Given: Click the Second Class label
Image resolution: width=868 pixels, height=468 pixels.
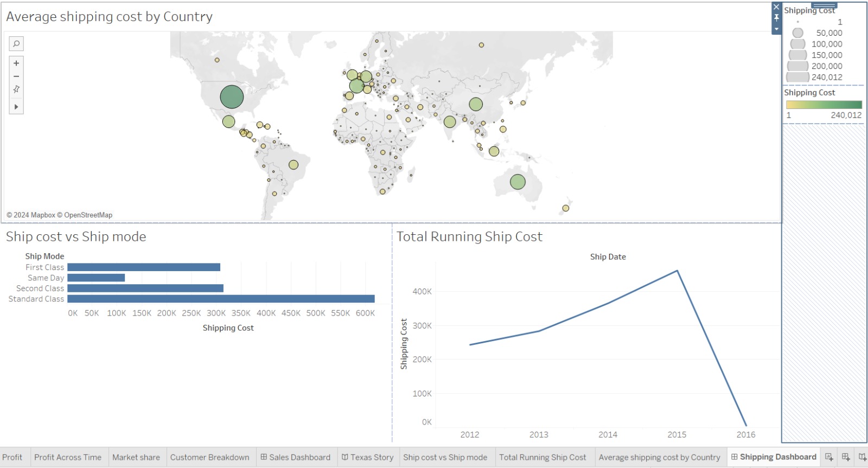Looking at the screenshot, I should point(40,289).
